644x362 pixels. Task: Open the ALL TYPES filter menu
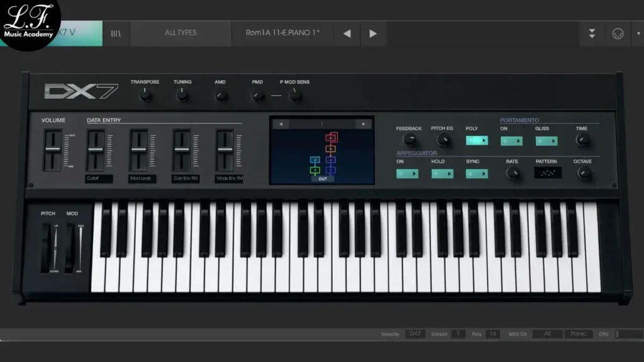coord(180,33)
